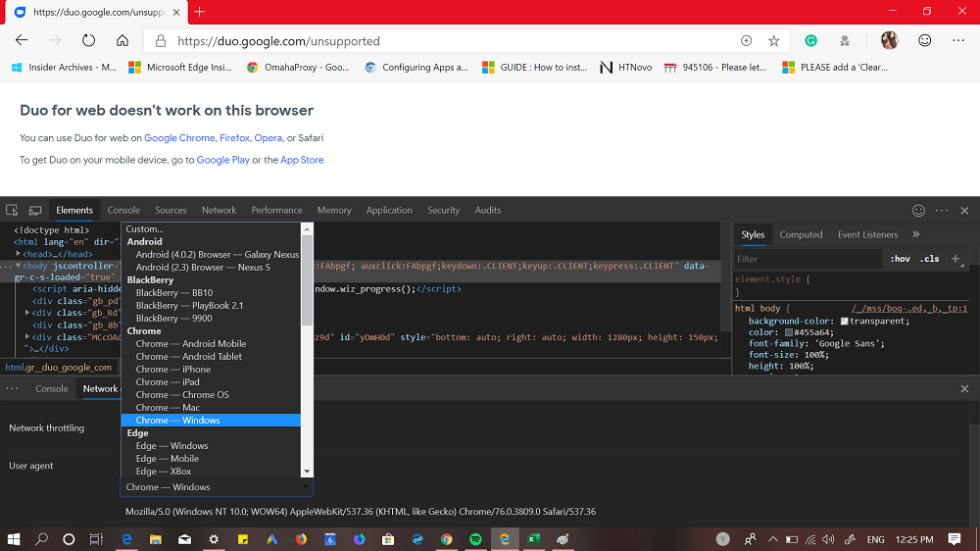Click the Google Chrome link
Screen dimensions: 980x551
179,137
